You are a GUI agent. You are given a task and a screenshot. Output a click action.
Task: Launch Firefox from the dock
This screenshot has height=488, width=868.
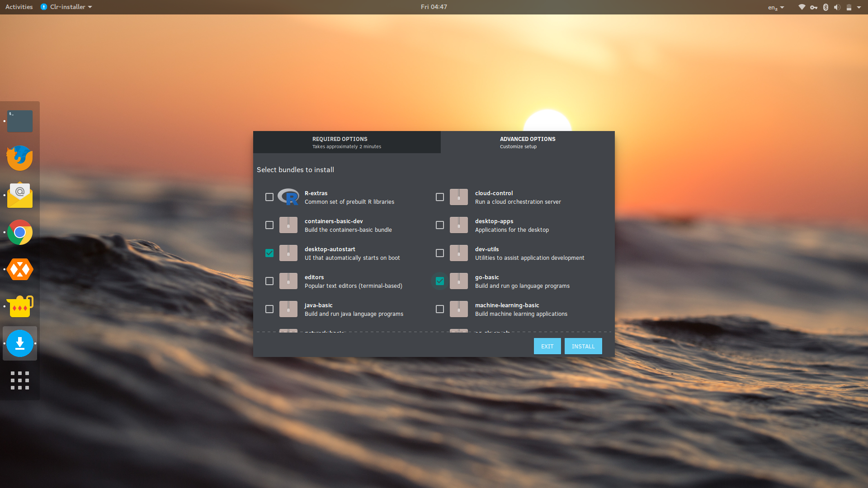(20, 158)
